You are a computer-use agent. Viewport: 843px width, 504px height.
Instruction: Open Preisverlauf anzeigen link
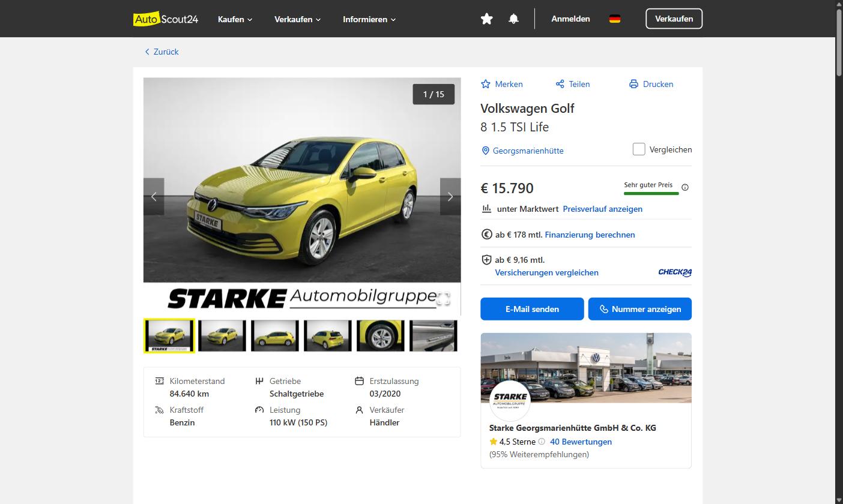602,209
